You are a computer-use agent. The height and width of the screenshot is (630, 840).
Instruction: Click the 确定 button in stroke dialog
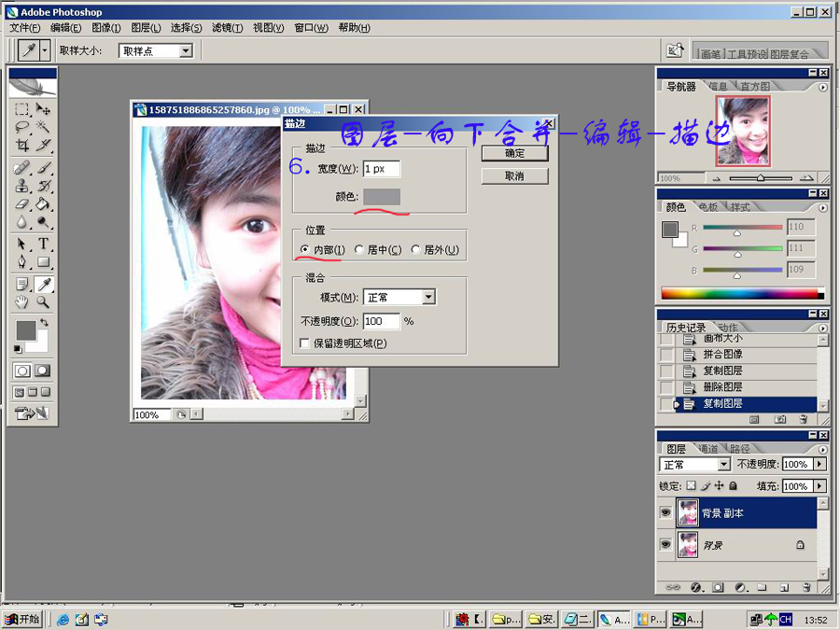point(515,154)
